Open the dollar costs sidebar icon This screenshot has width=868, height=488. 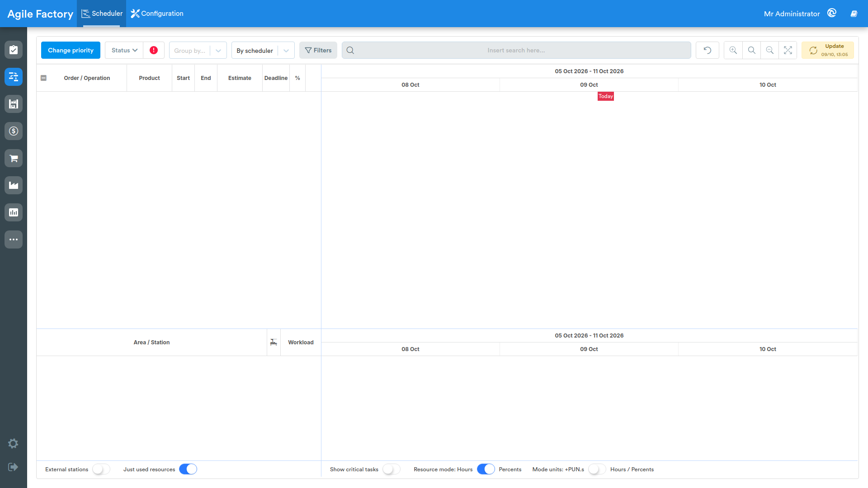point(14,131)
